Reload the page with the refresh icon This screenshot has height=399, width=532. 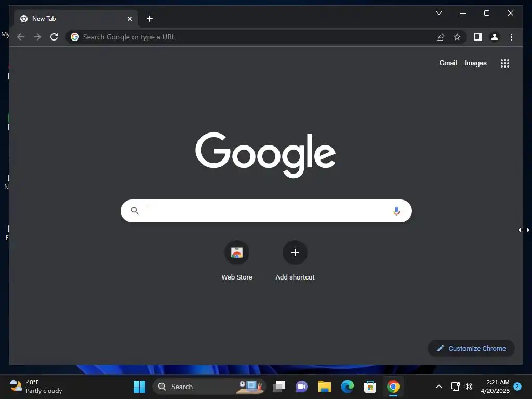(x=54, y=37)
